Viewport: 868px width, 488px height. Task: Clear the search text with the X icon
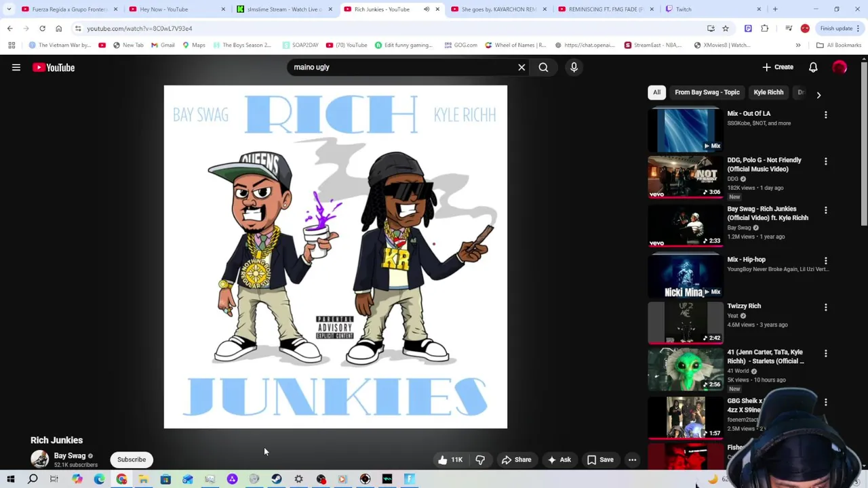[x=521, y=67]
